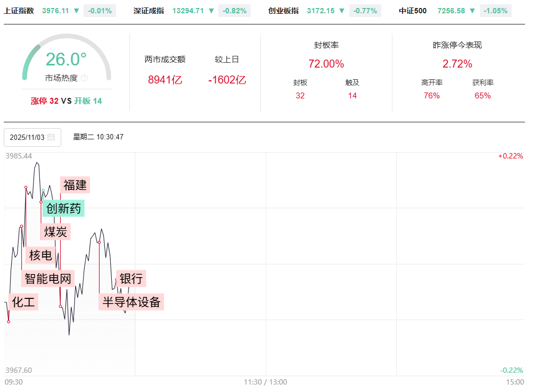
Task: Click the 涨停 32 count link
Action: [x=45, y=101]
